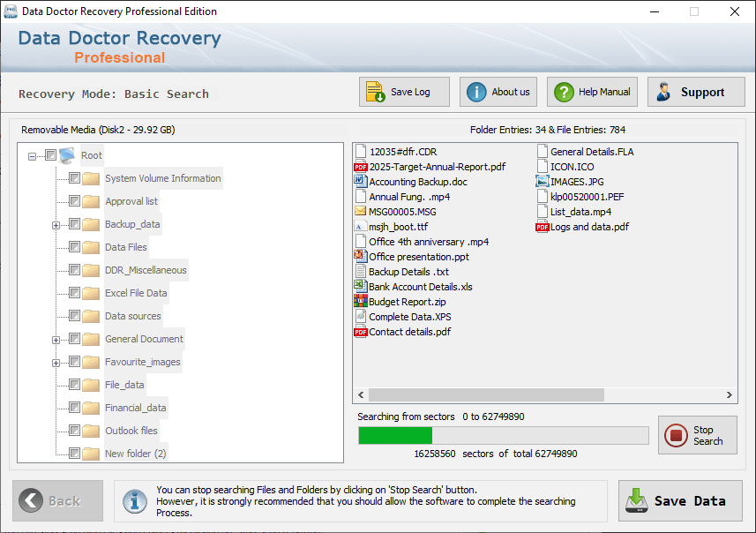The height and width of the screenshot is (533, 756).
Task: Click PowerPoint icon of Office presentation.ppt
Action: tap(360, 256)
